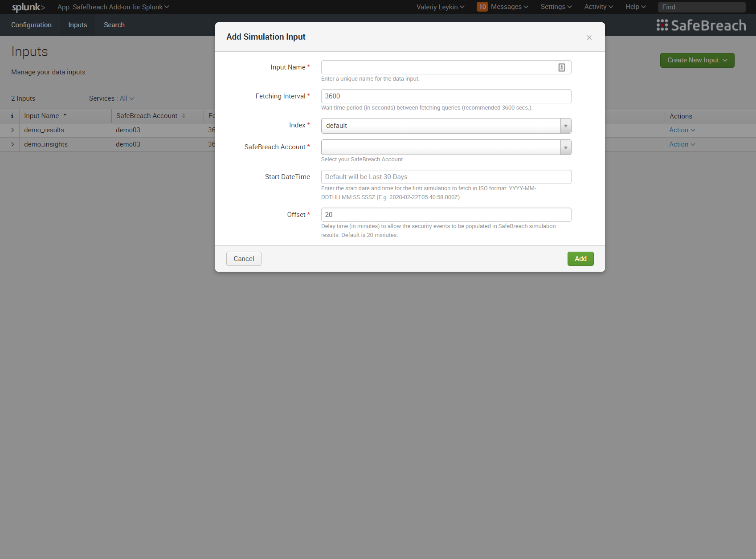756x559 pixels.
Task: Click the autofill icon in Input Name field
Action: pyautogui.click(x=562, y=67)
